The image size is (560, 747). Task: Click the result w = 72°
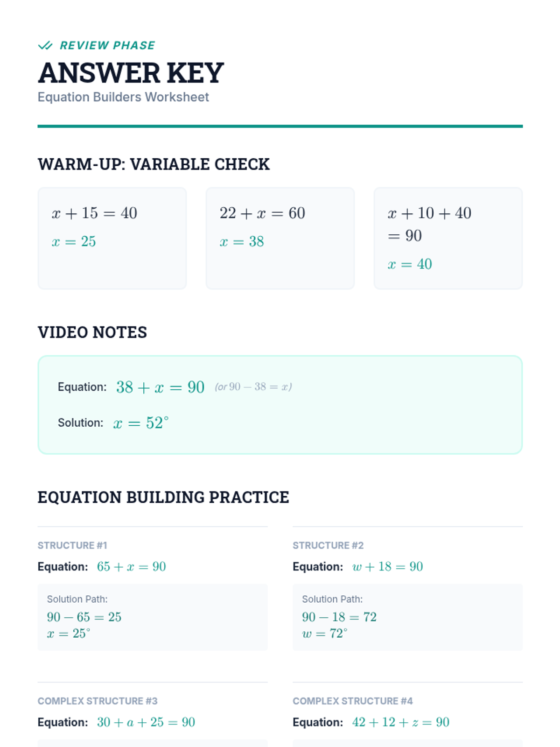325,634
